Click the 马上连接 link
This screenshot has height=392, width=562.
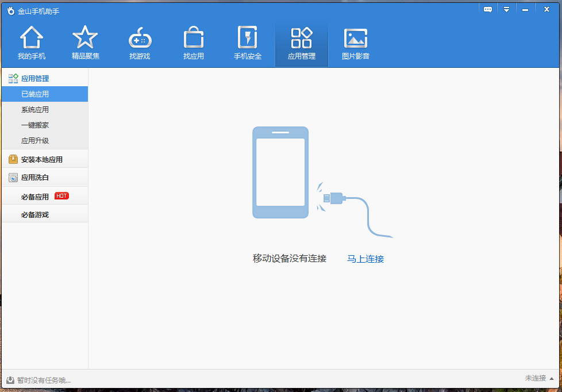click(365, 259)
